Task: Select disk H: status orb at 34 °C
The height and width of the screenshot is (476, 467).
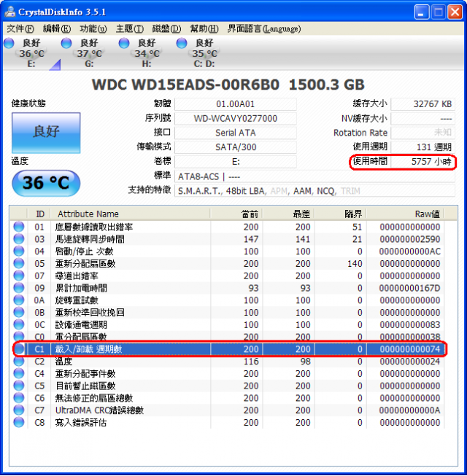Action: point(124,43)
